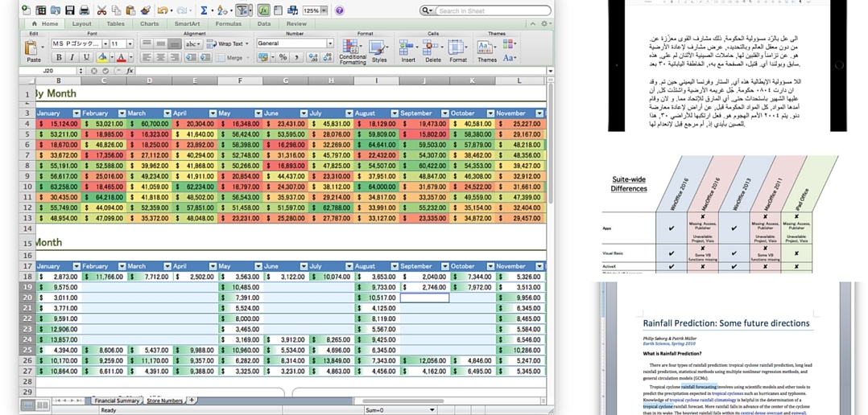This screenshot has width=868, height=415.
Task: Click the yellow fill color swatch
Action: click(x=103, y=58)
